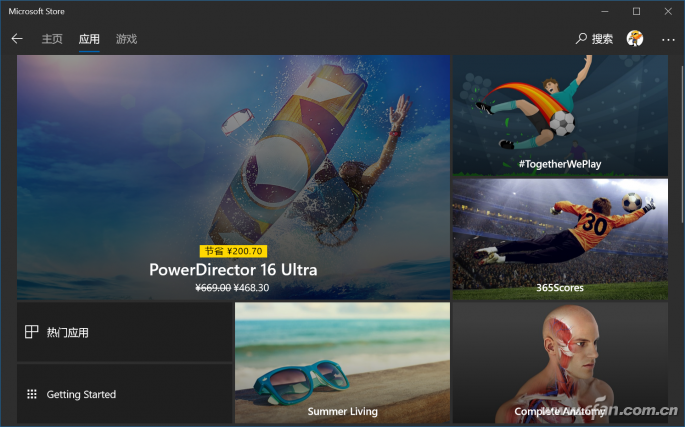Viewport: 685px width, 427px height.
Task: Open the #TogetherWePlay tile
Action: [x=560, y=115]
